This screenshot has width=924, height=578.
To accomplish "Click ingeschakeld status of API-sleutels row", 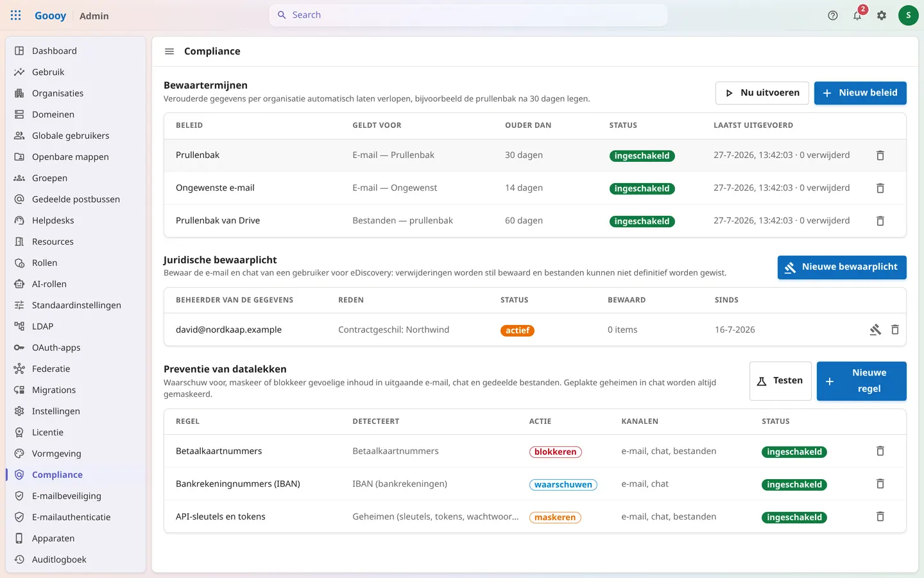I will coord(794,518).
